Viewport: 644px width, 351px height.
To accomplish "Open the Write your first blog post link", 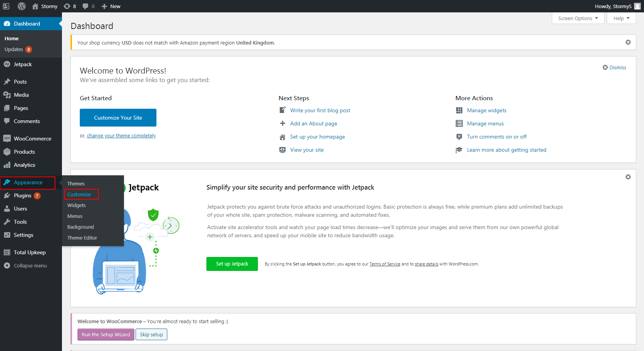I will coord(320,110).
